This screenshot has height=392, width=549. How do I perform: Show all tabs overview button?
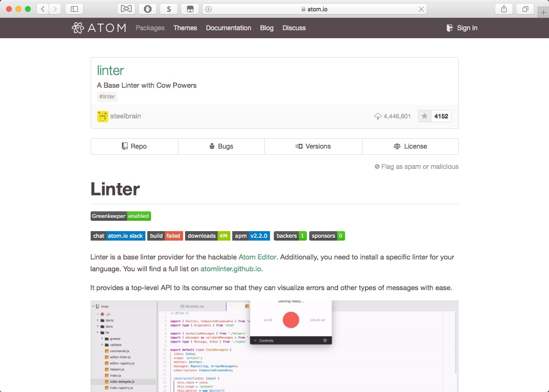click(525, 9)
